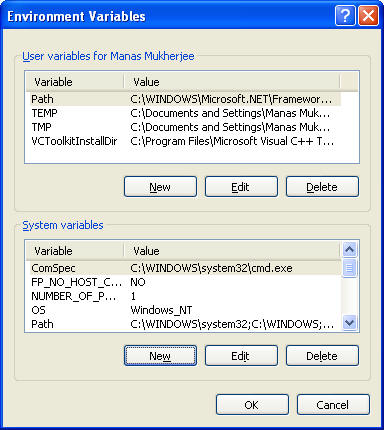Click New under user variables

(160, 187)
